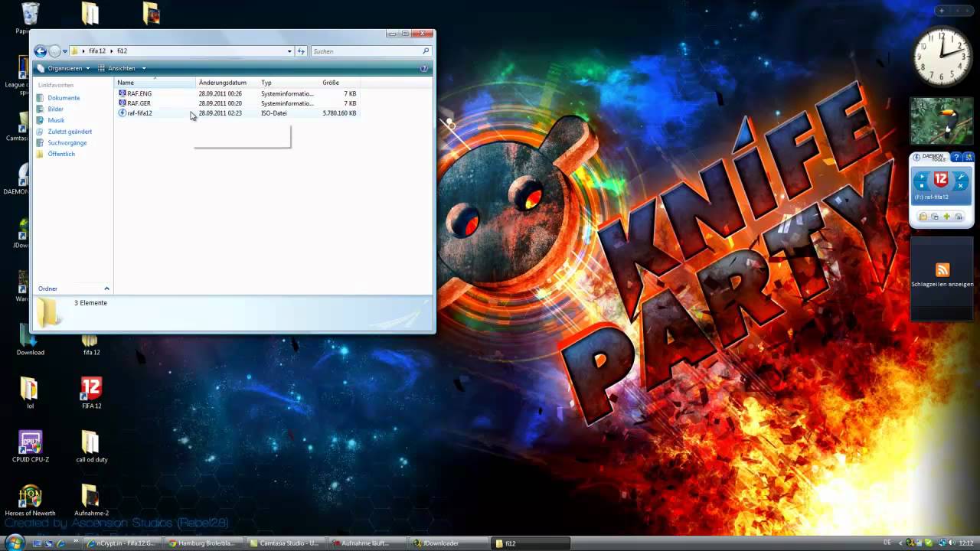Viewport: 980px width, 551px height.
Task: Open the lol desktop folder
Action: coord(30,393)
